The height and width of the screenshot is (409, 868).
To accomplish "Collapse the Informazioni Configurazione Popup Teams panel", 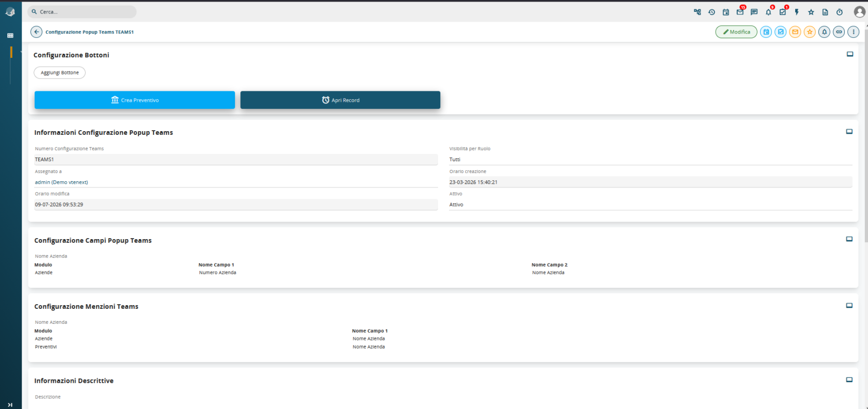I will pyautogui.click(x=849, y=132).
